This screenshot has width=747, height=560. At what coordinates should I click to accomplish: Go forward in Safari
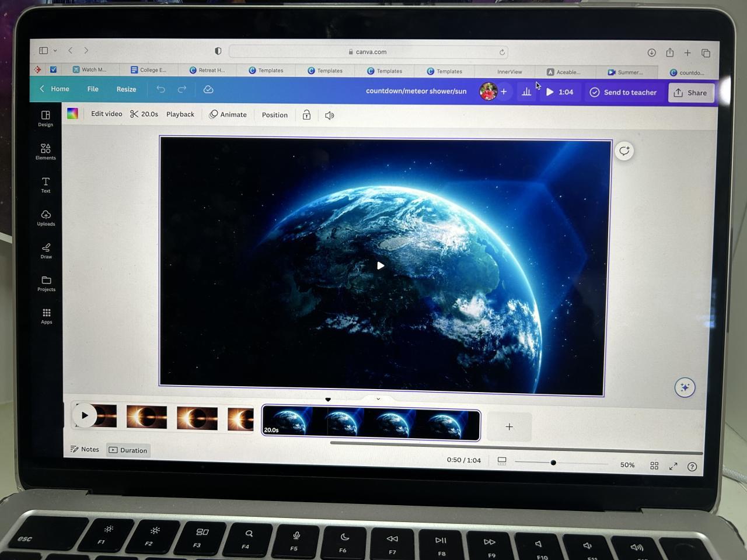click(86, 51)
